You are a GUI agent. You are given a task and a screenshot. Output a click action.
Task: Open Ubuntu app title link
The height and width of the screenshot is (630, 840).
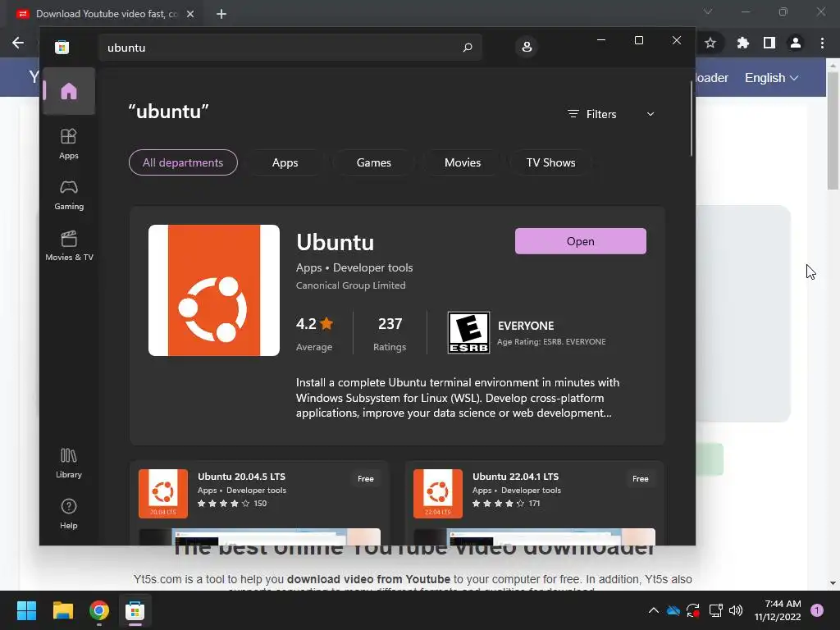click(336, 242)
